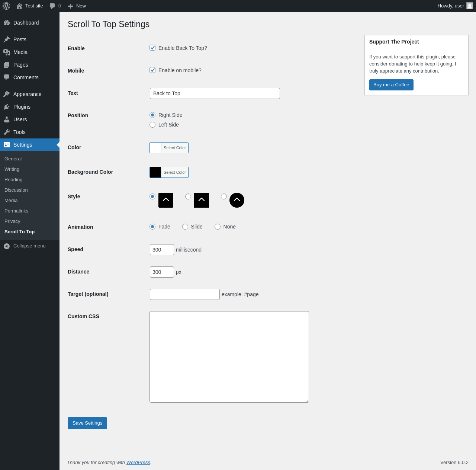Select Left Side position radio

click(x=152, y=125)
